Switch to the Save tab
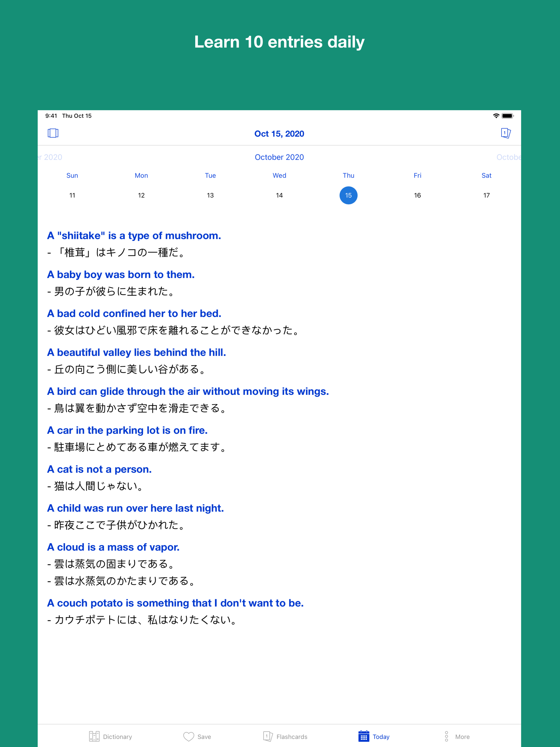 (197, 737)
